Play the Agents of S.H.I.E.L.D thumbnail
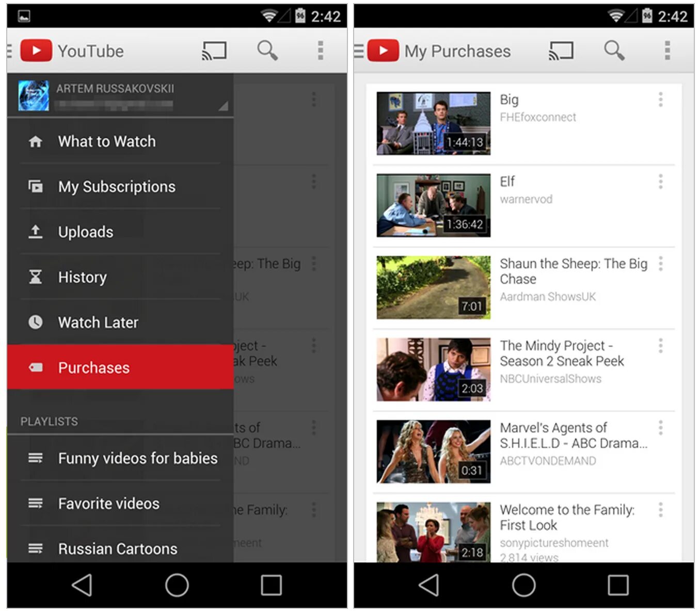 (x=434, y=451)
